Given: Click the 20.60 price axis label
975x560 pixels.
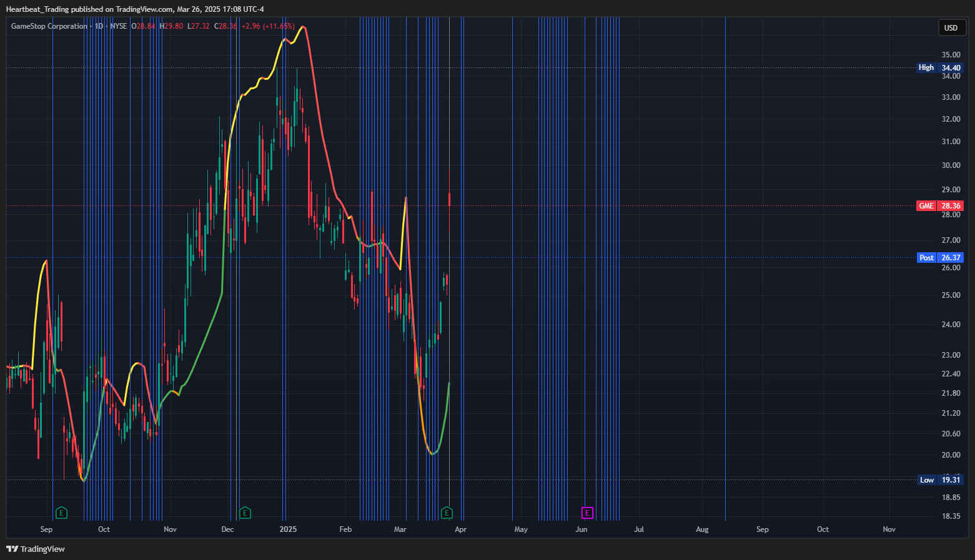Looking at the screenshot, I should click(951, 434).
